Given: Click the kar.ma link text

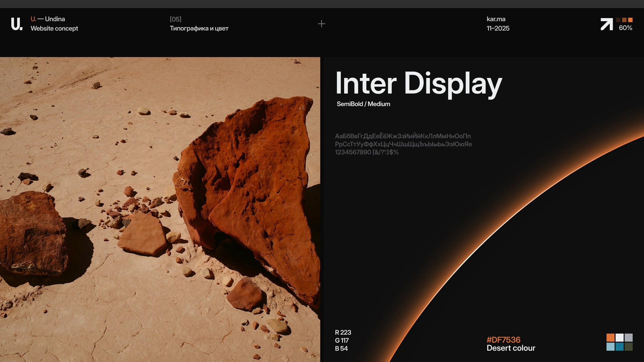Looking at the screenshot, I should 496,19.
